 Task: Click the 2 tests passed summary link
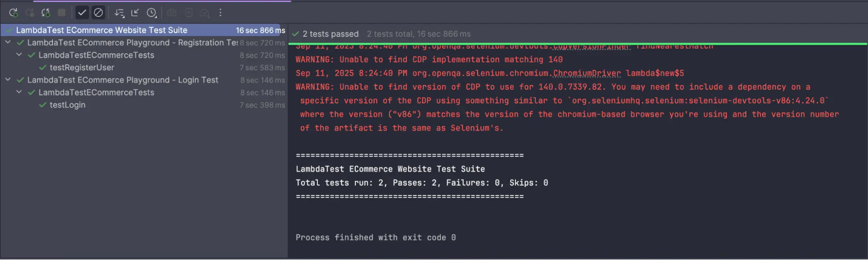pos(330,33)
